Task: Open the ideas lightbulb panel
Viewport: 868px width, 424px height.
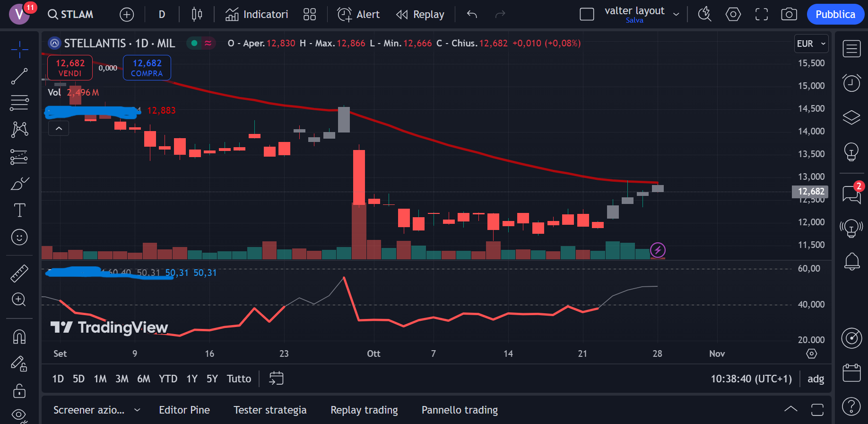Action: 851,152
